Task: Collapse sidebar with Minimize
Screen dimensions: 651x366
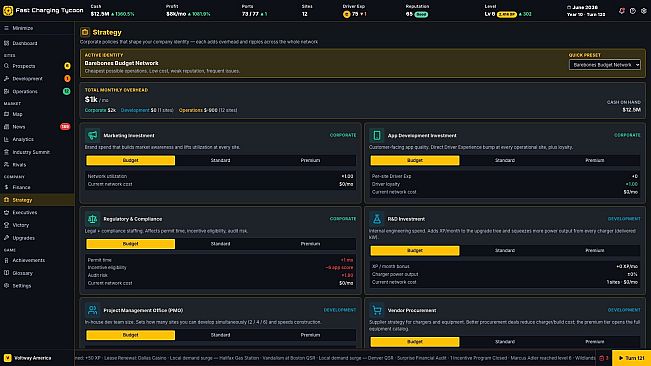Action: point(37,28)
